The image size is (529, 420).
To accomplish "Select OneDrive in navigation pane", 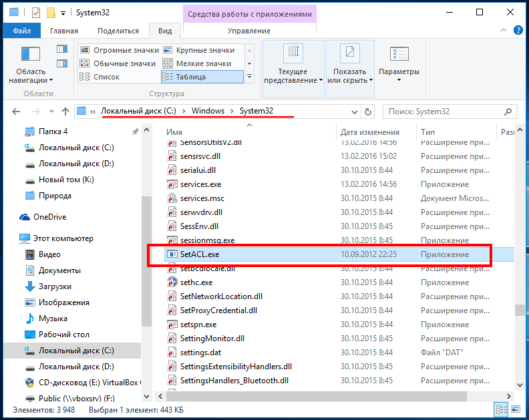I will coord(49,217).
